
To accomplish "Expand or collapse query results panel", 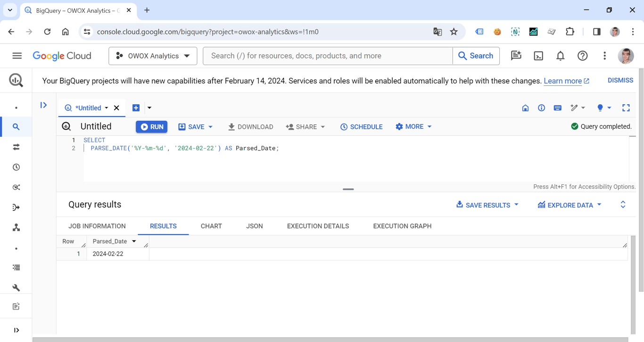I will (623, 205).
